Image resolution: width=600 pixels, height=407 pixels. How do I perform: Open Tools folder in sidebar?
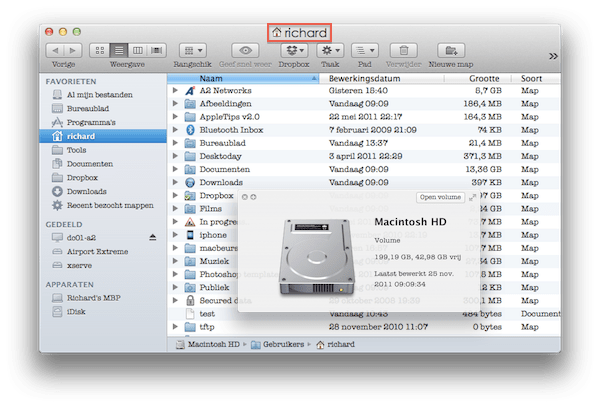point(103,150)
